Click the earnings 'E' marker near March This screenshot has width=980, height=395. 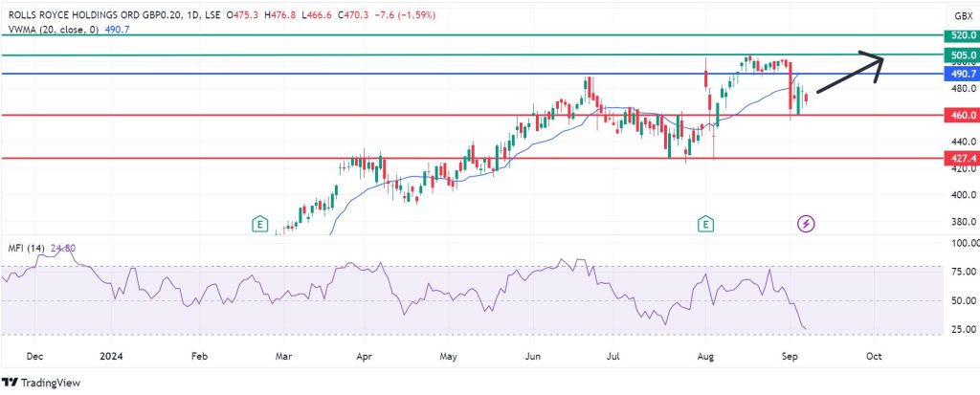(259, 223)
